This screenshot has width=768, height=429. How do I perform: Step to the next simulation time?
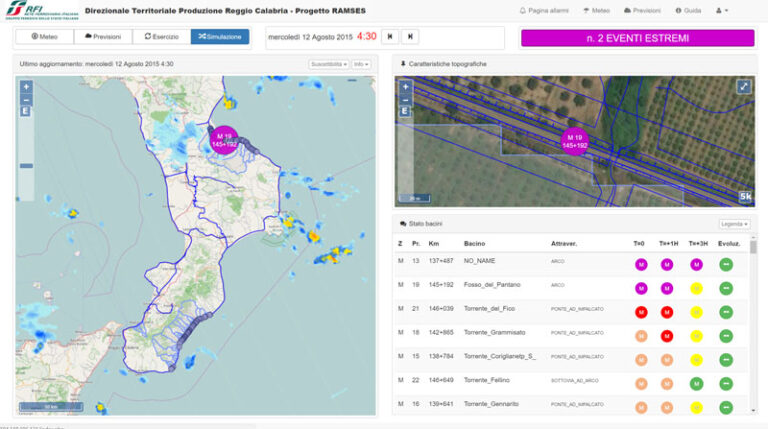410,37
